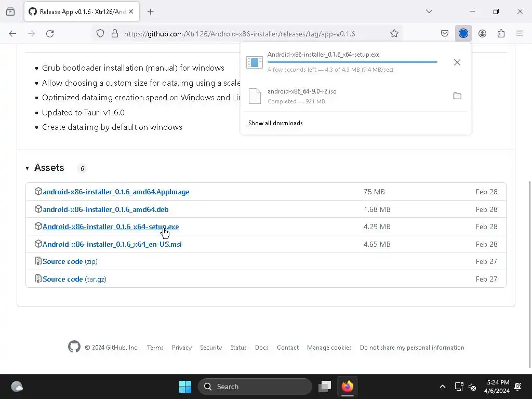This screenshot has height=399, width=532.
Task: Click the setup.exe download progress bar
Action: 352,62
